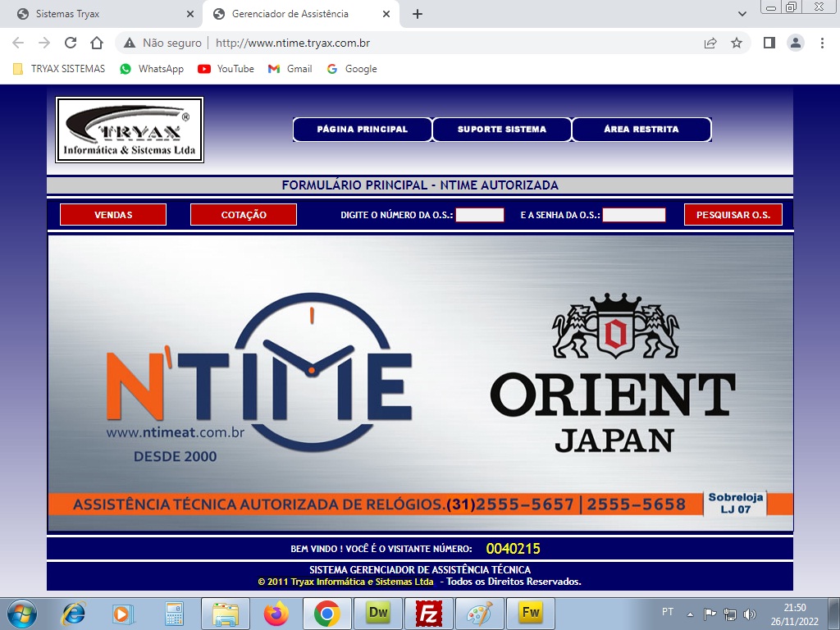Screen dimensions: 840x630
Task: Open Fireworks from the taskbar
Action: tap(530, 613)
